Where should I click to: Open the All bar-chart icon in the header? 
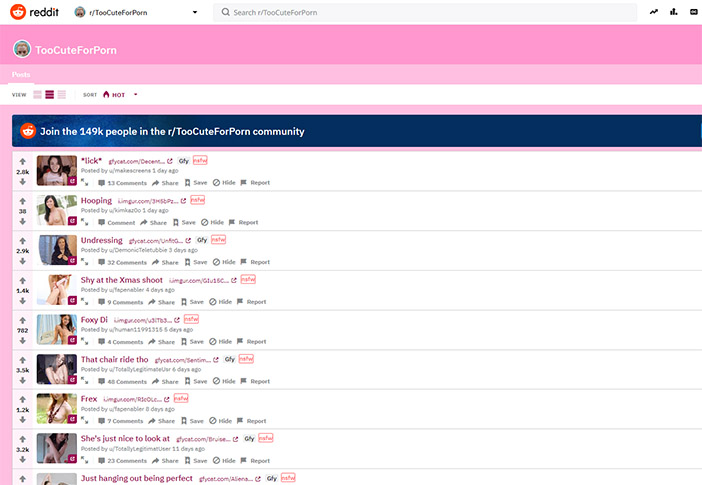(673, 12)
